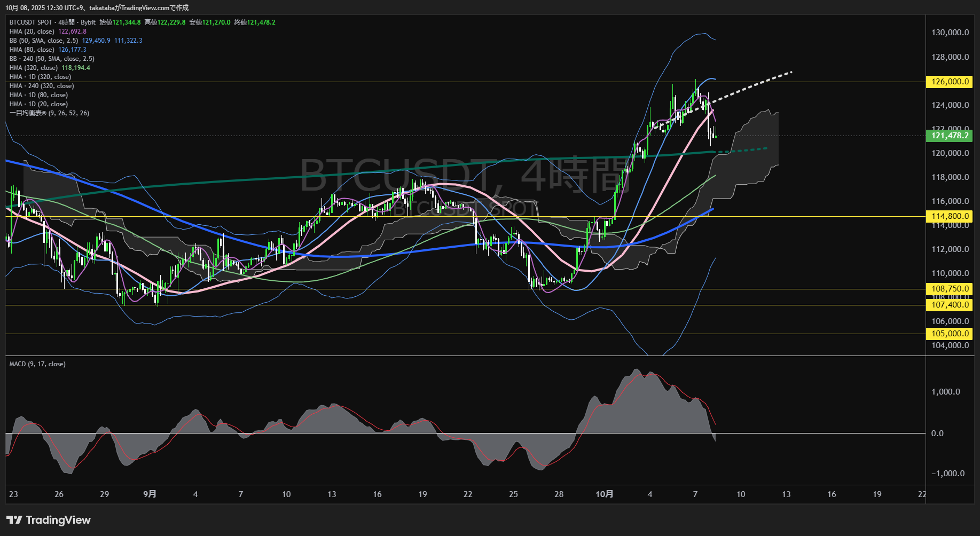
Task: Select the BB (50, SMA, close, 2.5) legend
Action: [44, 41]
